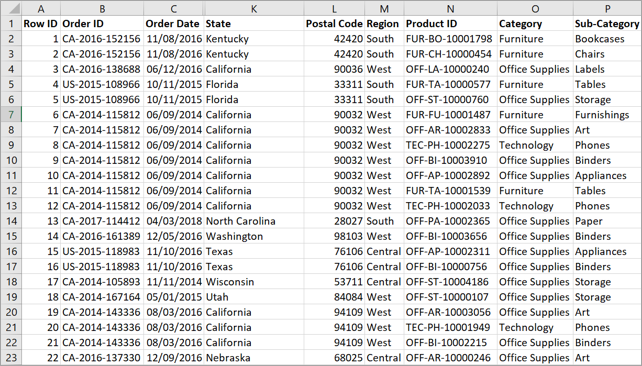This screenshot has width=642, height=366.
Task: Select order date 12/09/2016 cell
Action: pyautogui.click(x=174, y=357)
